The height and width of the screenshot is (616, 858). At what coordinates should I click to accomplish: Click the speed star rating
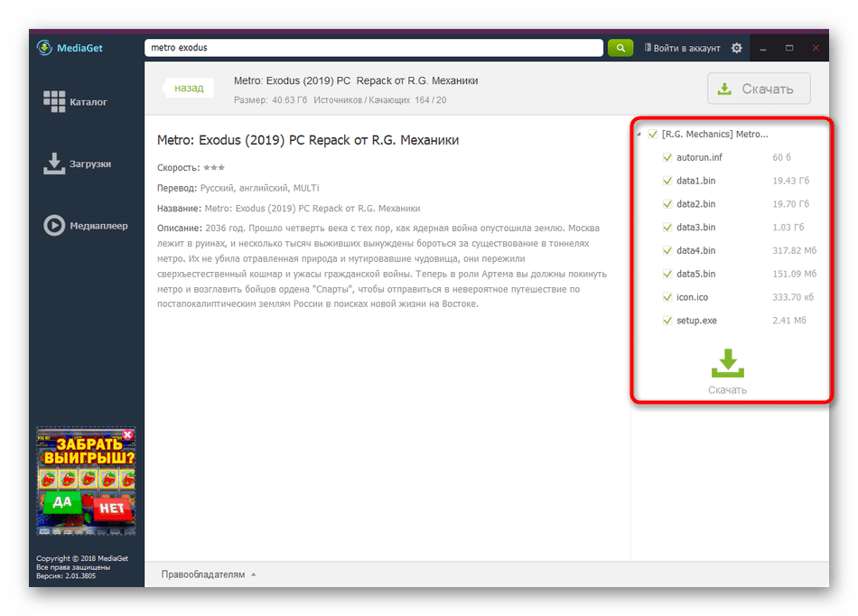coord(214,168)
